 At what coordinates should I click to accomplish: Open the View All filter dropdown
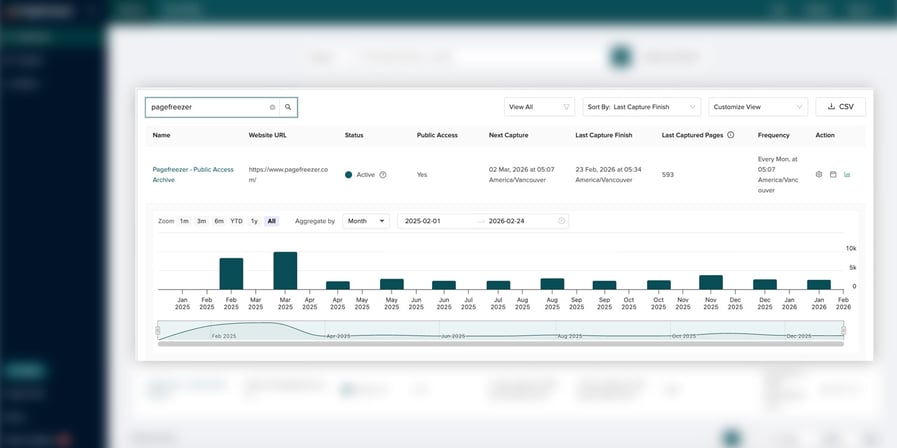pos(539,107)
